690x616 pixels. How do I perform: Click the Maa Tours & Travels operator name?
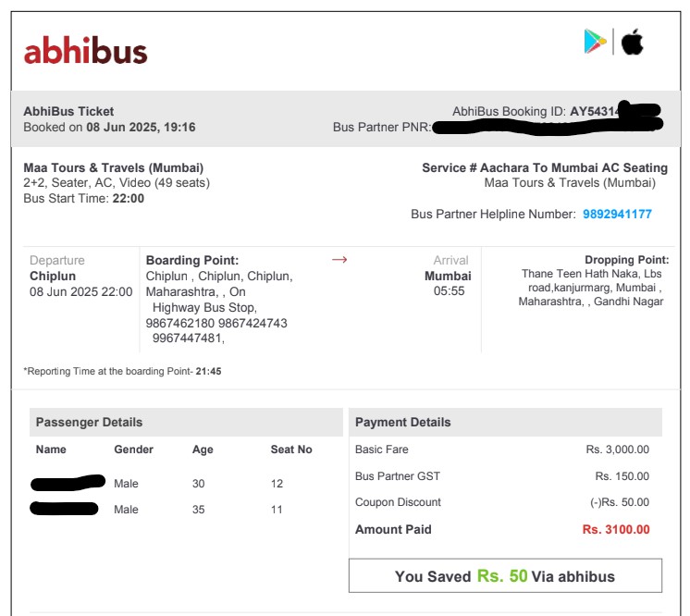point(114,167)
